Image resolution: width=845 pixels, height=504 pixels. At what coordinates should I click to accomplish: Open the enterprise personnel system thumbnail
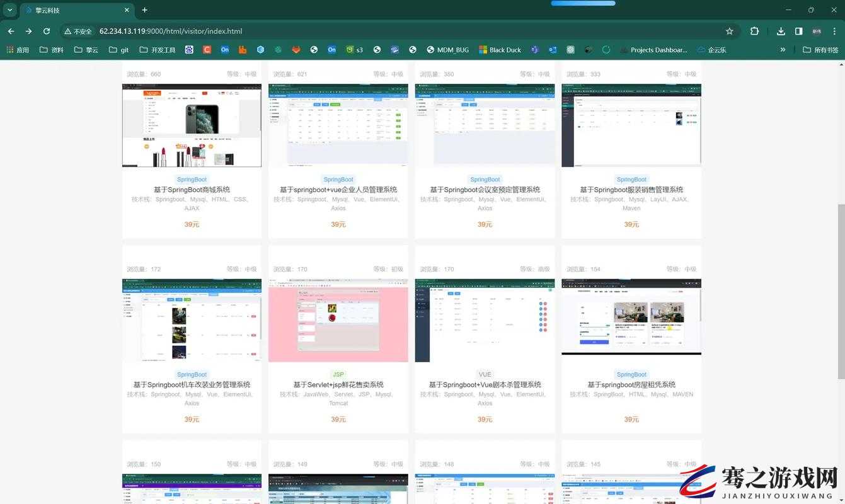click(x=338, y=125)
